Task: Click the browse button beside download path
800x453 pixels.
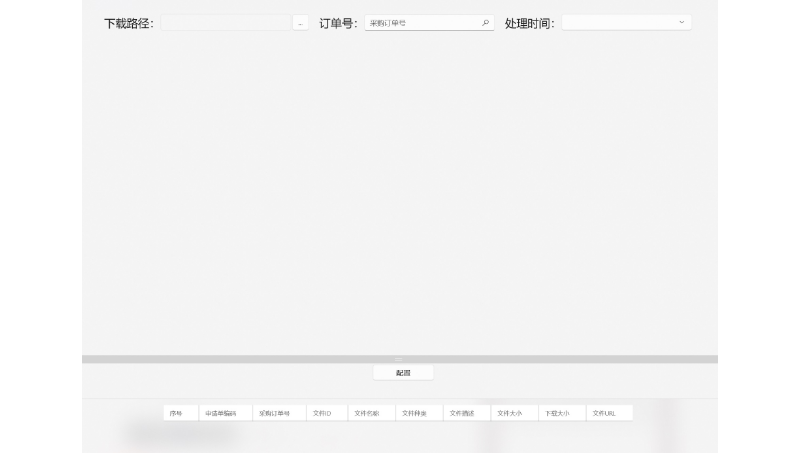Action: pos(300,23)
